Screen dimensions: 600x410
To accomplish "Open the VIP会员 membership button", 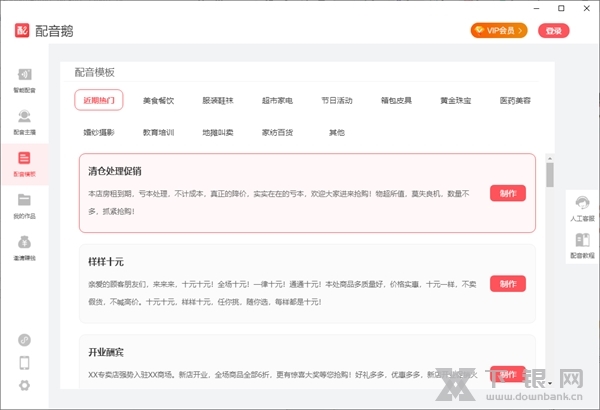I will click(x=499, y=31).
